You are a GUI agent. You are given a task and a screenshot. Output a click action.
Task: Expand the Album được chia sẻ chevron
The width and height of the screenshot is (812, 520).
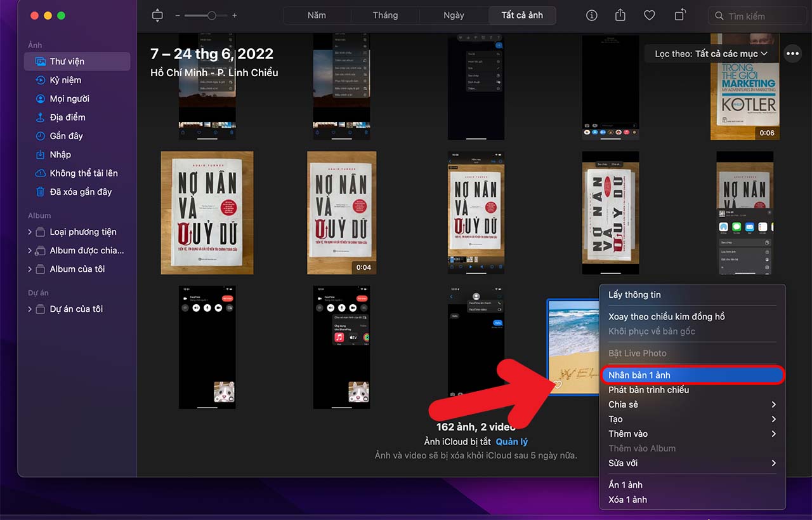pyautogui.click(x=30, y=251)
